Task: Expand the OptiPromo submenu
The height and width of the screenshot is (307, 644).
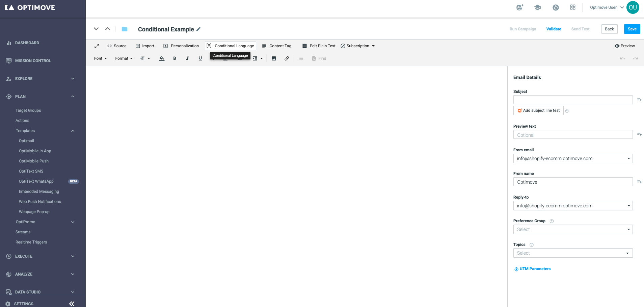Action: (73, 222)
